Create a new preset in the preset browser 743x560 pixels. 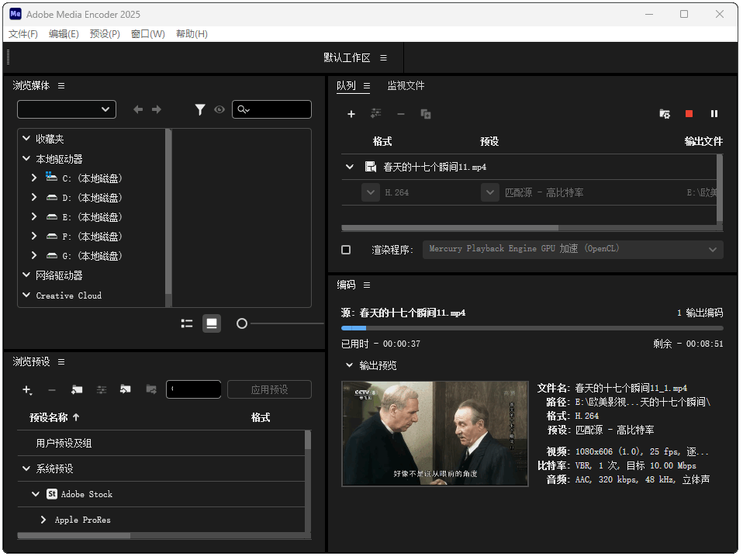(x=26, y=389)
